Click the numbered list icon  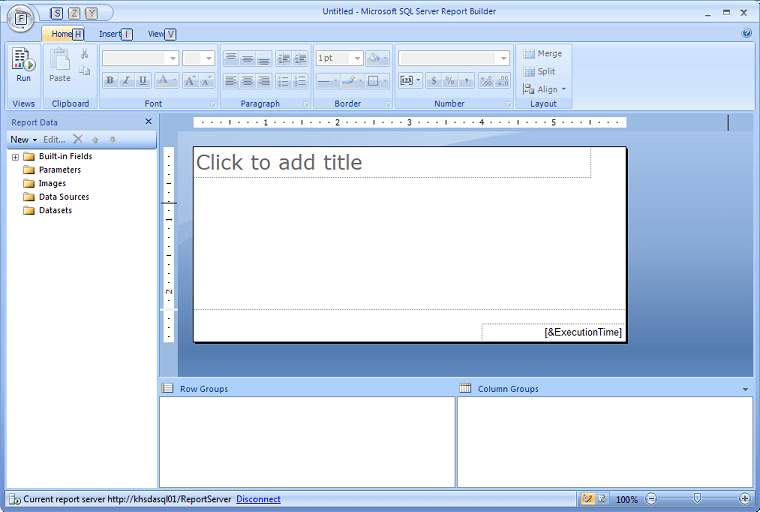(x=301, y=80)
